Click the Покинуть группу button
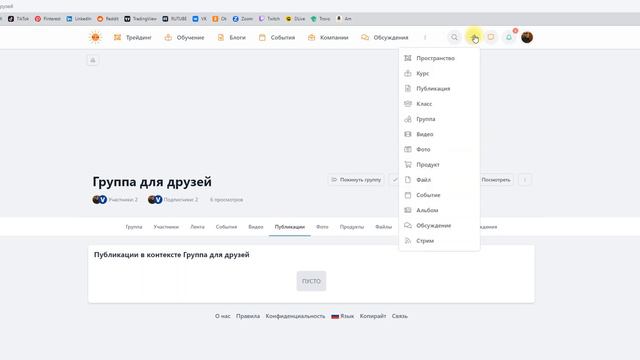The image size is (640, 360). (x=356, y=180)
